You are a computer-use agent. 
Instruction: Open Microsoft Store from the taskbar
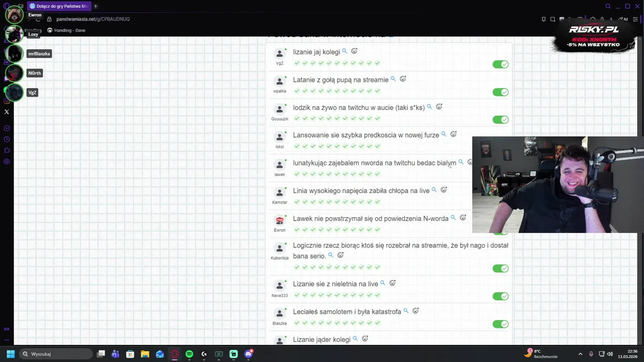(x=130, y=354)
